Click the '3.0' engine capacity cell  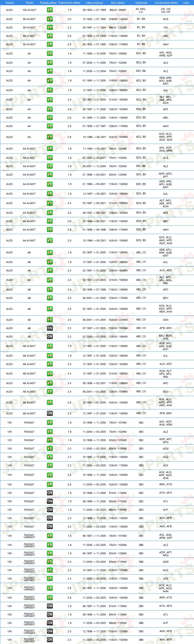[69, 320]
